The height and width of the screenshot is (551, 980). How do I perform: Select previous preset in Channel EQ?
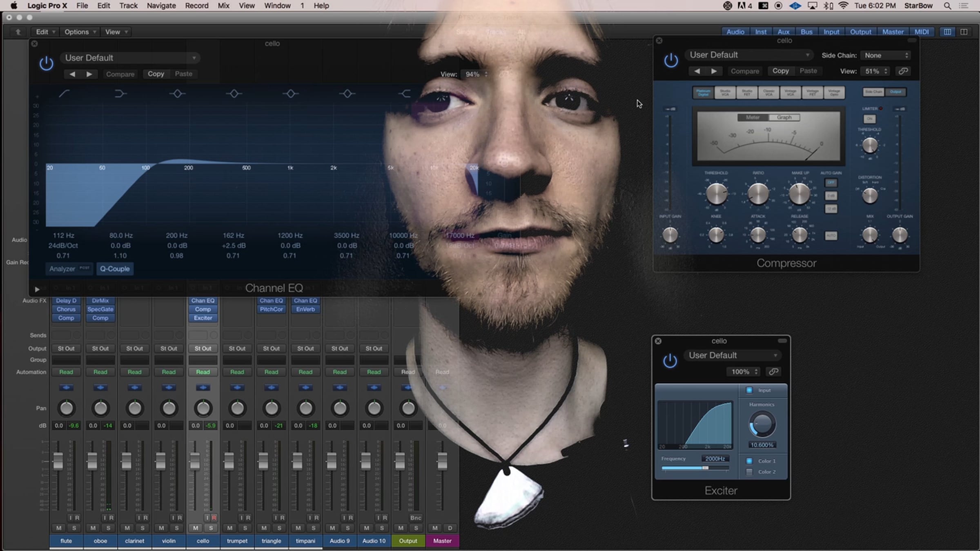[x=72, y=74]
